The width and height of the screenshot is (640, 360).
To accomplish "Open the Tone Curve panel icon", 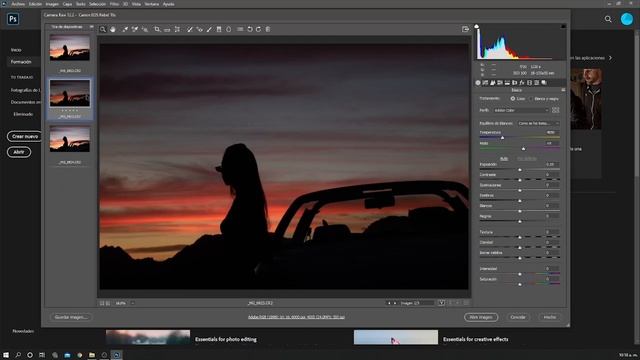I will pyautogui.click(x=485, y=83).
